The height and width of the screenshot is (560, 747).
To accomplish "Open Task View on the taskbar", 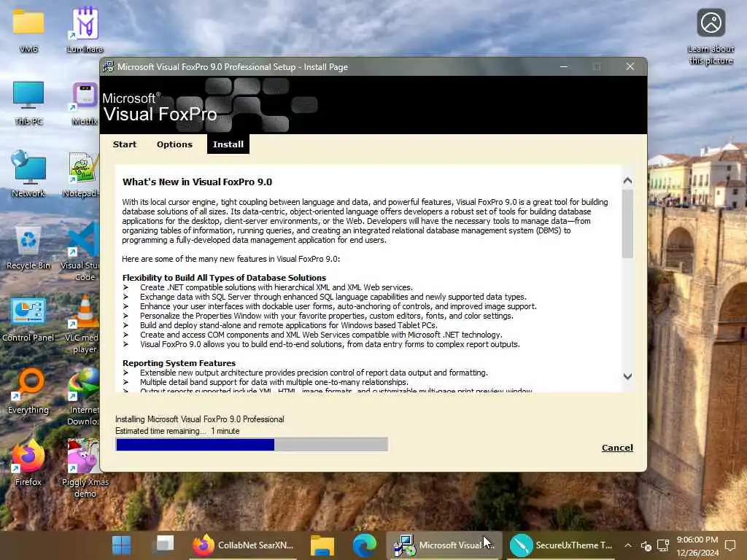I will 165,545.
